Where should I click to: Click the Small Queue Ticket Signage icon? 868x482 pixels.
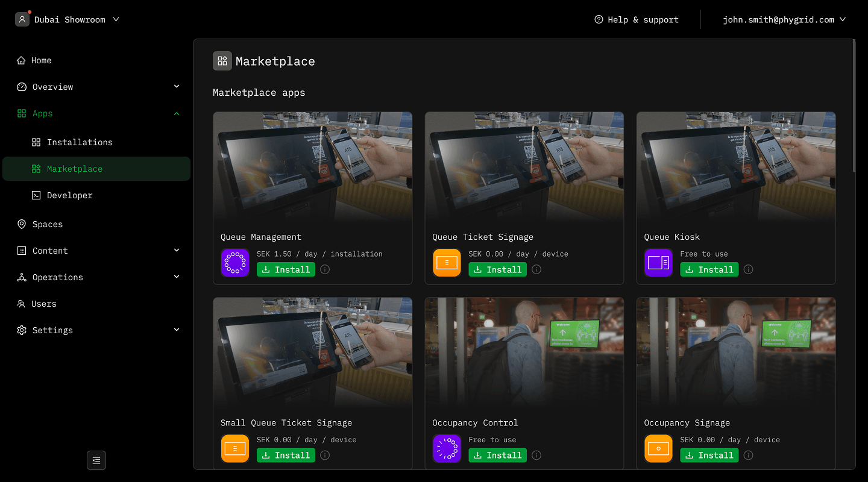point(235,448)
